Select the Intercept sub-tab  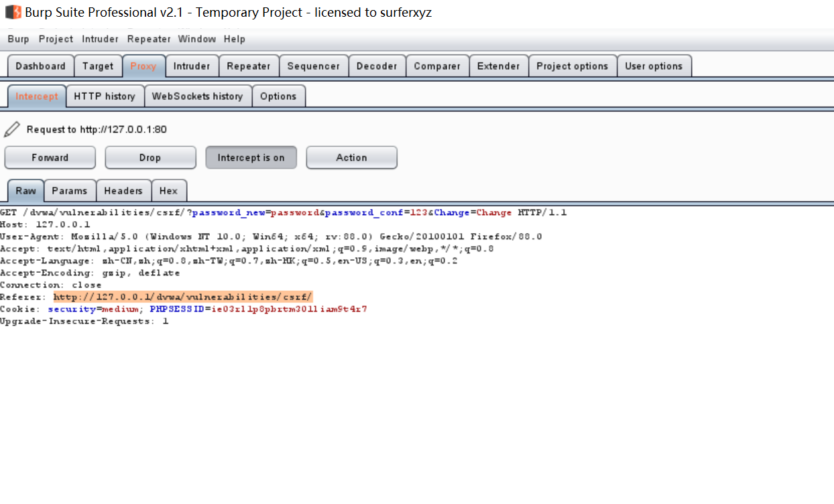[37, 97]
